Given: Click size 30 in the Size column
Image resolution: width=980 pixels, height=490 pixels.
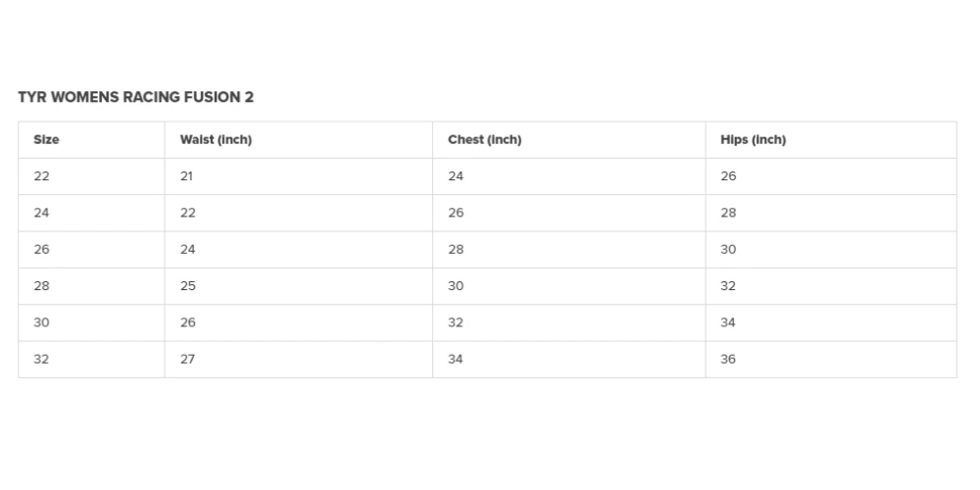Looking at the screenshot, I should coord(41,322).
